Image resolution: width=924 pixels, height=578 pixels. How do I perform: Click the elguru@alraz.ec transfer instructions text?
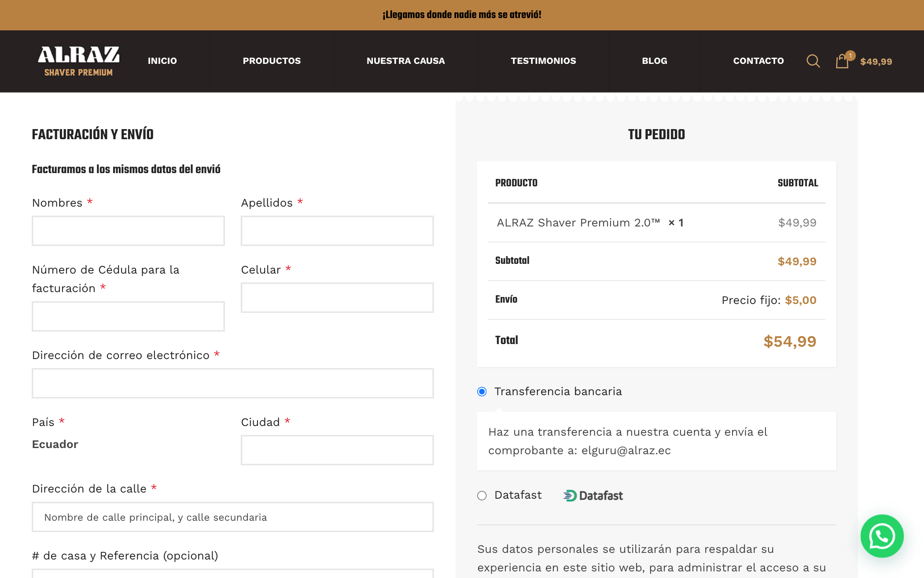pyautogui.click(x=628, y=441)
